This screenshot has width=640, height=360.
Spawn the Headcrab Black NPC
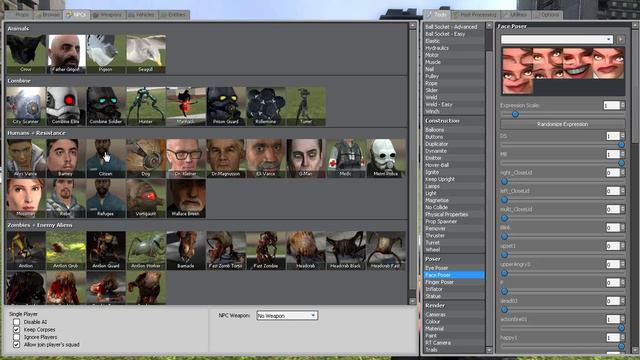346,250
